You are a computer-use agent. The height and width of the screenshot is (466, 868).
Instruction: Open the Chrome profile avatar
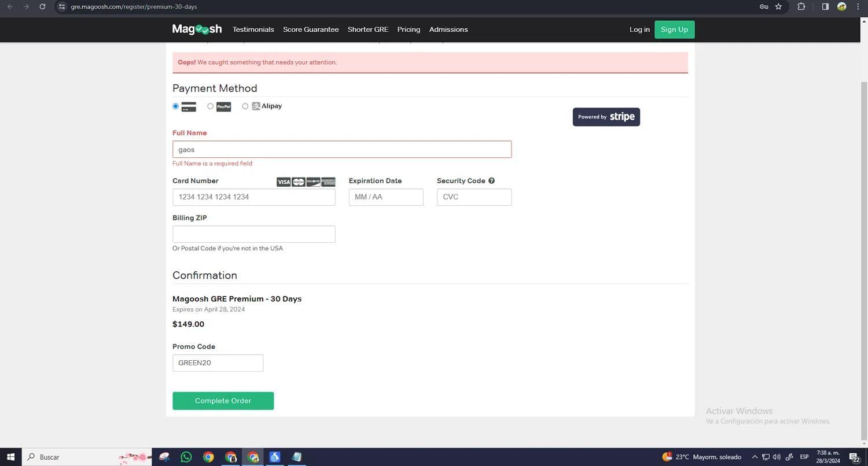[842, 6]
